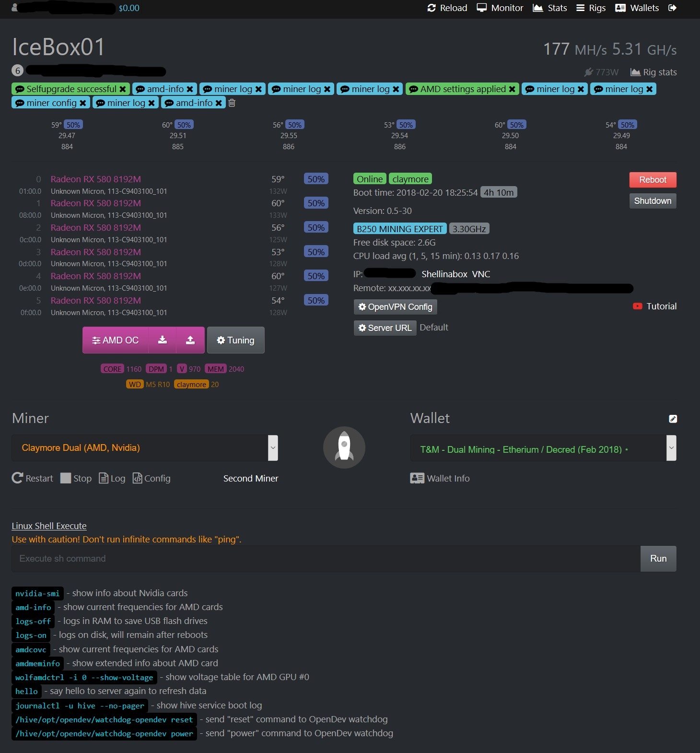This screenshot has height=753, width=700.
Task: Open the Shellinabox link
Action: pyautogui.click(x=444, y=274)
